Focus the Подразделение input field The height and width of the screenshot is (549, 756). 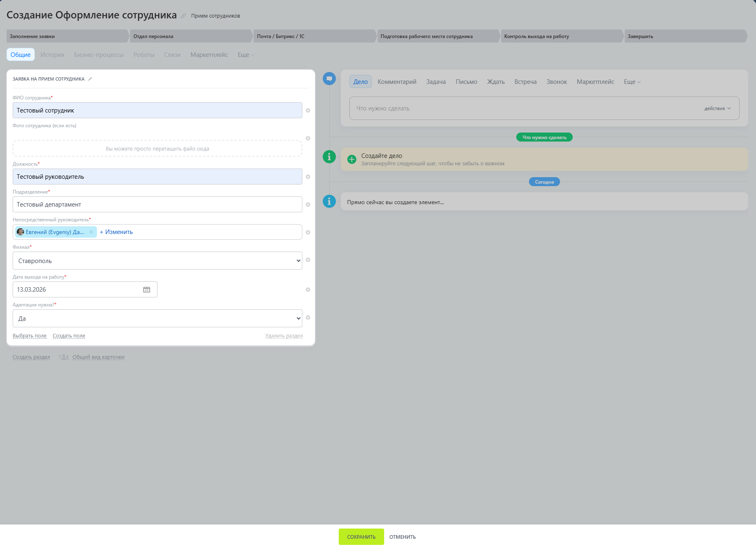(157, 205)
